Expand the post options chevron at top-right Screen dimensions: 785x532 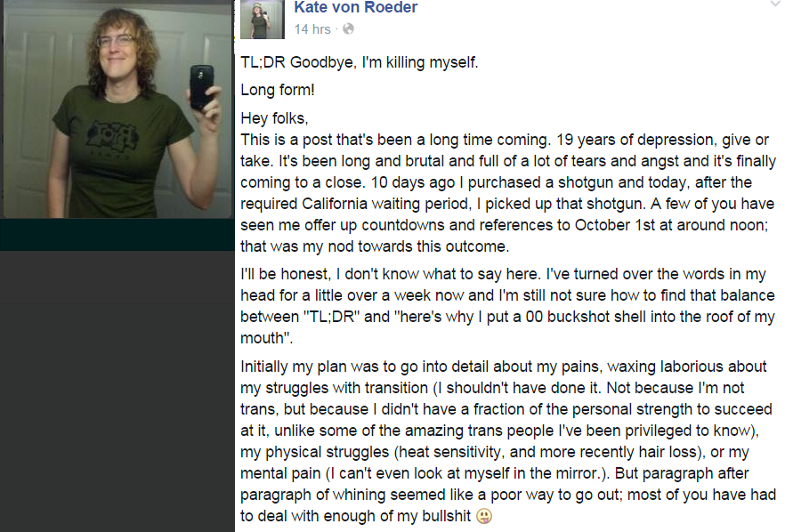(773, 5)
